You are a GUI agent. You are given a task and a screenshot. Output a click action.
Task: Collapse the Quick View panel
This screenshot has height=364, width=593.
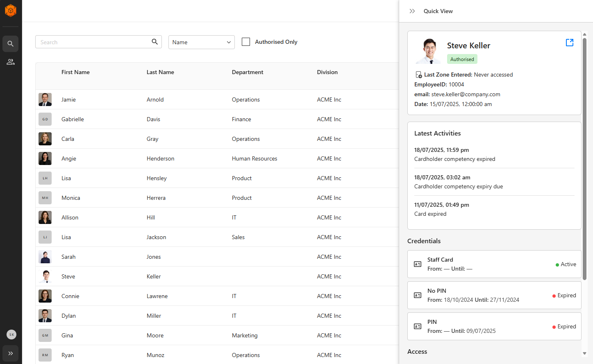pyautogui.click(x=412, y=11)
